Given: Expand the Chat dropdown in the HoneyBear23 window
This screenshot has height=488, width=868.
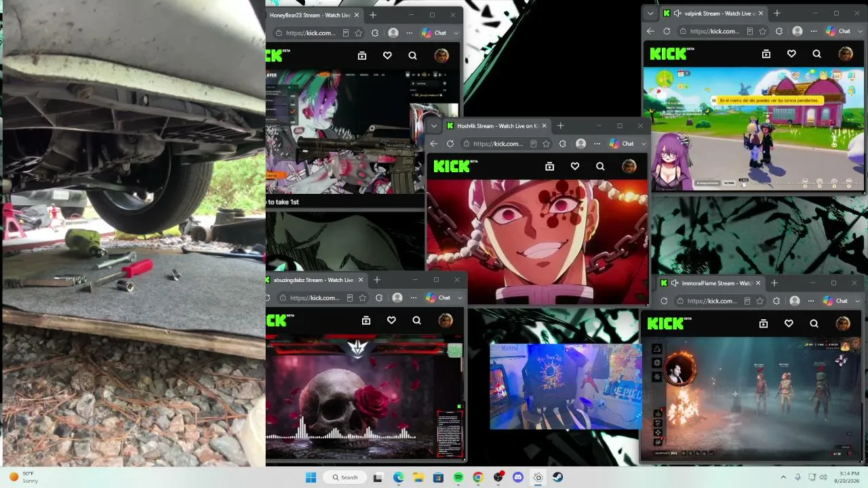Looking at the screenshot, I should [456, 33].
